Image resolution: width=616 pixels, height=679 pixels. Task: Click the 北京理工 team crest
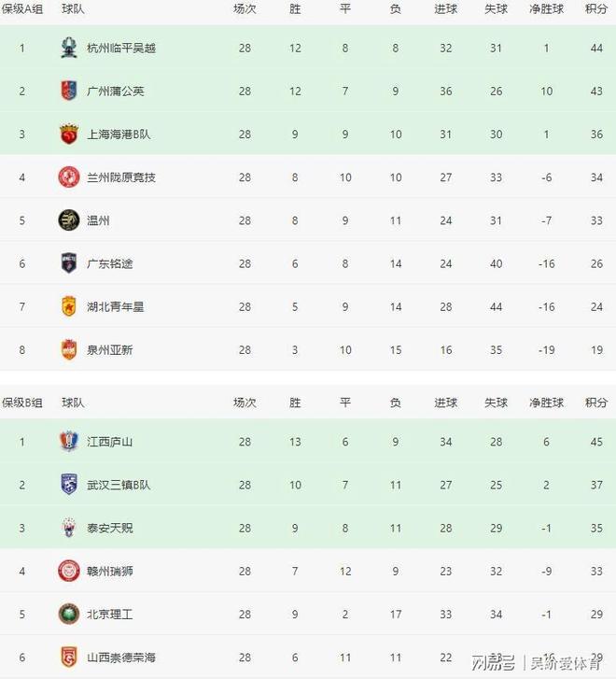[69, 614]
